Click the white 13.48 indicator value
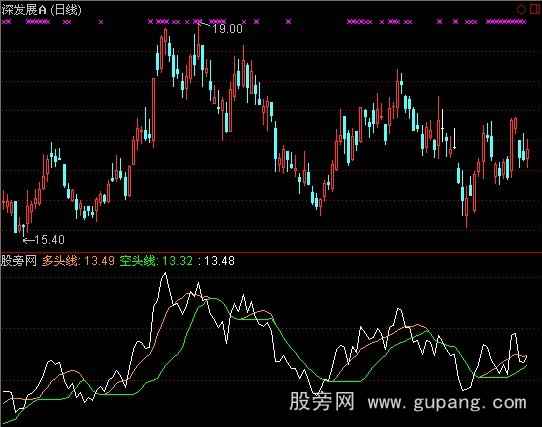Viewport: 542px width, 427px height. click(219, 261)
